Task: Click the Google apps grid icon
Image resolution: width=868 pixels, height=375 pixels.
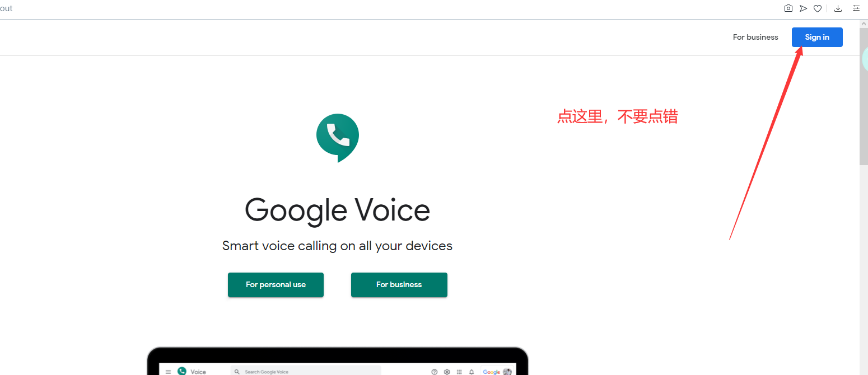Action: click(x=459, y=372)
